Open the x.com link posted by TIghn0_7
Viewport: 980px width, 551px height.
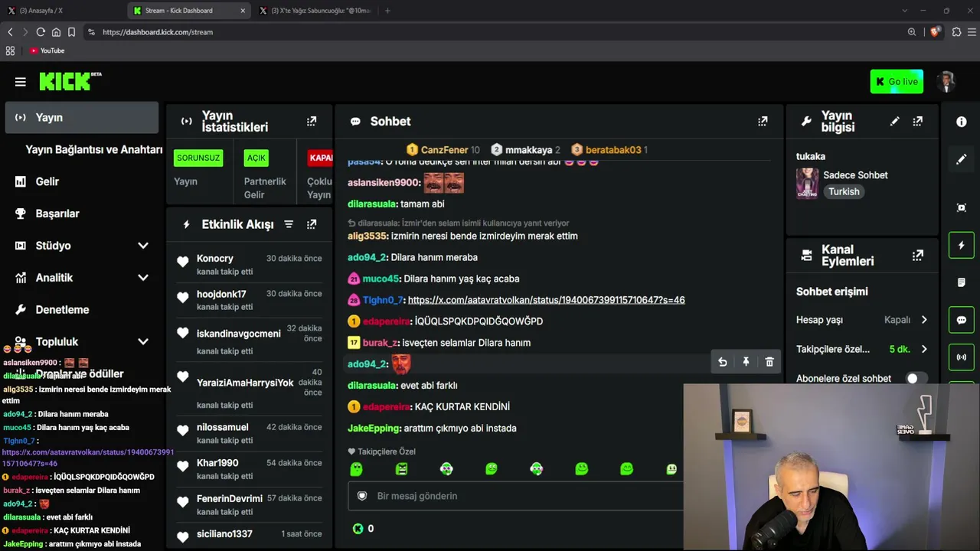click(x=546, y=300)
